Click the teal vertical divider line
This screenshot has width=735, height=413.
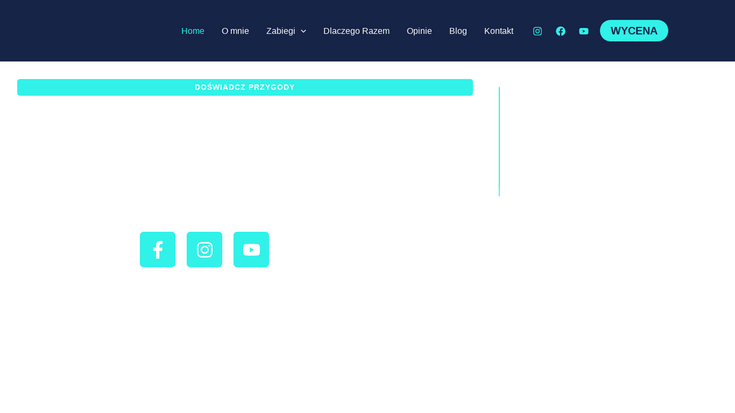499,141
